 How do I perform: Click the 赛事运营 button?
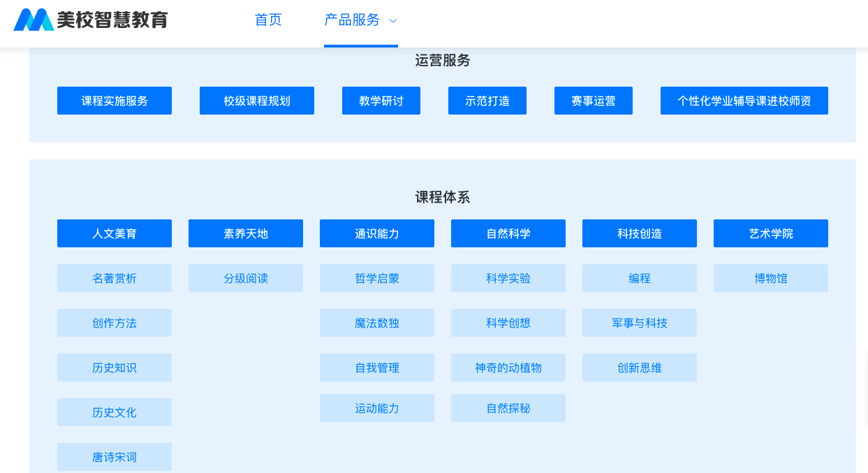(593, 100)
